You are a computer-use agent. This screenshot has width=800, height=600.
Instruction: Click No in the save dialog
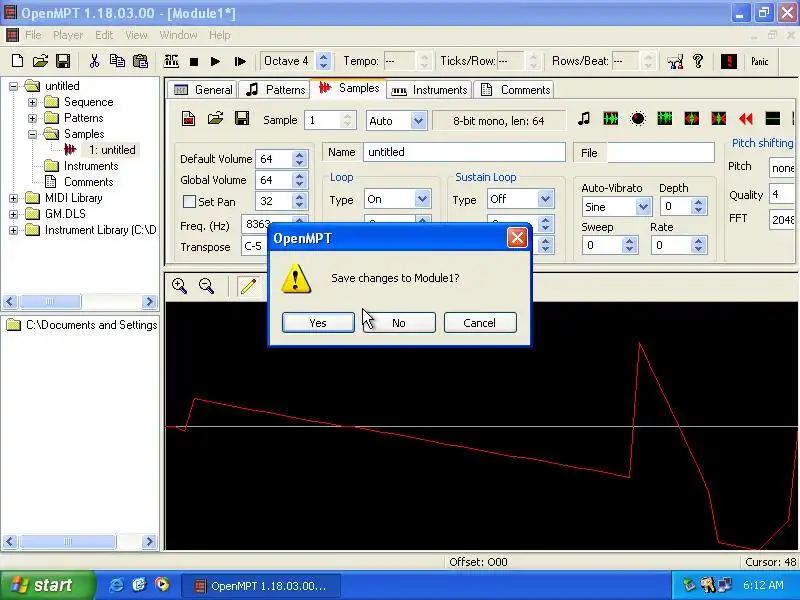[x=399, y=323]
